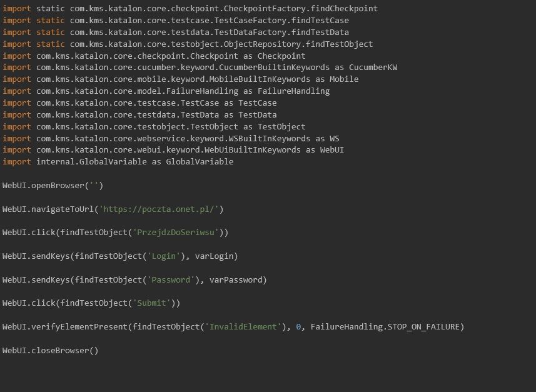Click the navigateToUrl method name
The image size is (536, 392).
pos(64,209)
